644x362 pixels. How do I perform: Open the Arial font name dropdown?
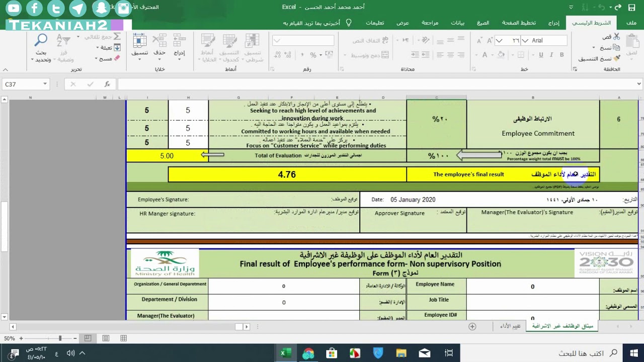pyautogui.click(x=525, y=41)
